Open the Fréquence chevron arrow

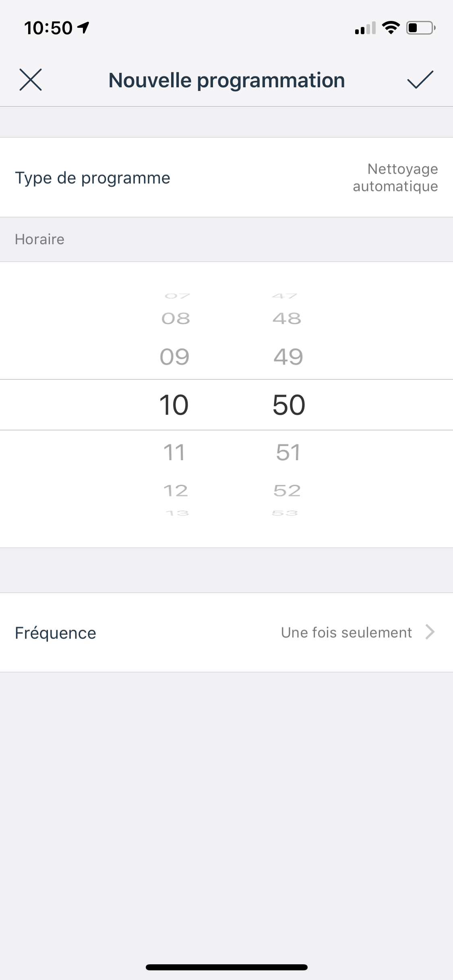(x=430, y=632)
